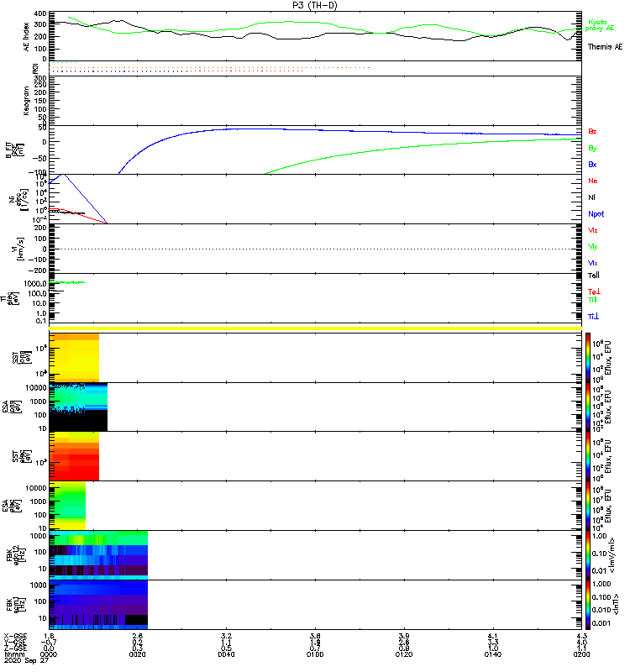Click the plot title "P3 (TH-D)"
Viewport: 630px width, 672px height.
(x=315, y=5)
